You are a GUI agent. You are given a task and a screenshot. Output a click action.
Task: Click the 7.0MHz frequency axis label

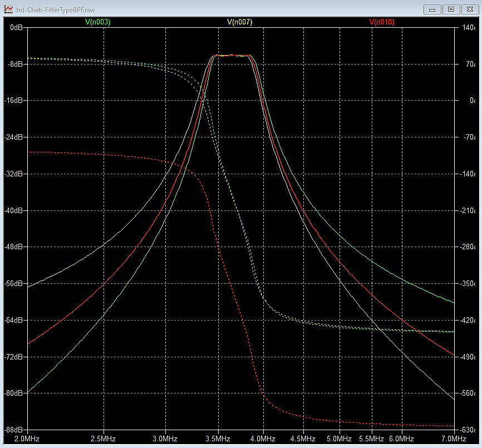tap(454, 439)
